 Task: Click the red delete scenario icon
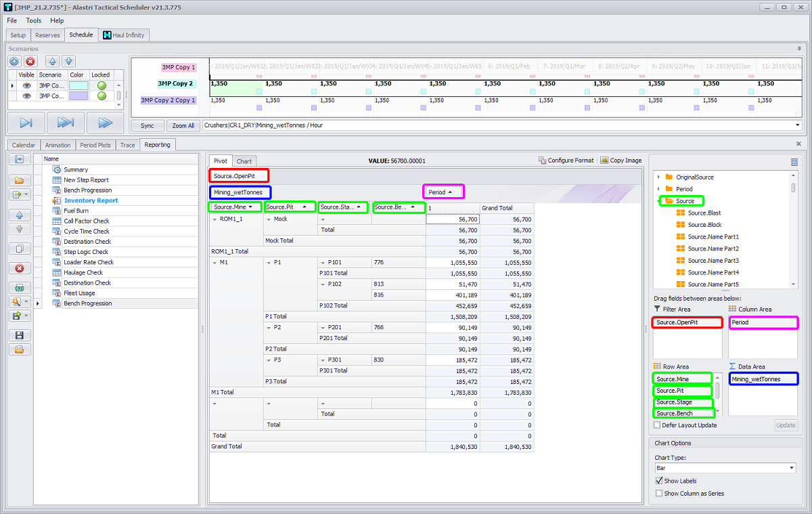coord(30,61)
